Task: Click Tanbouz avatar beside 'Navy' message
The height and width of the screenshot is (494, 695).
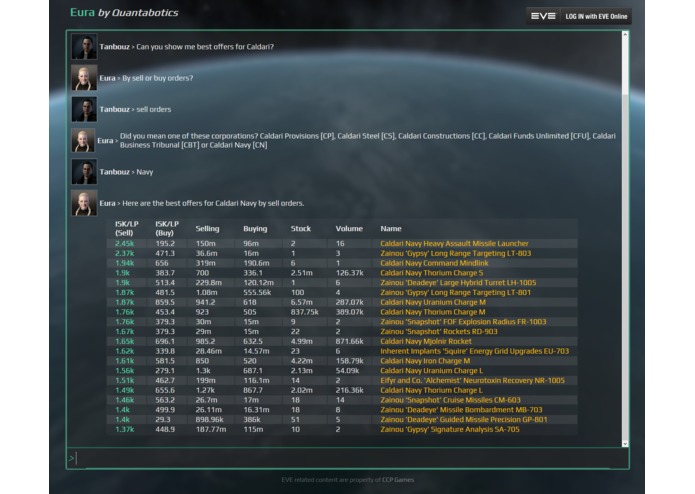Action: coord(84,172)
